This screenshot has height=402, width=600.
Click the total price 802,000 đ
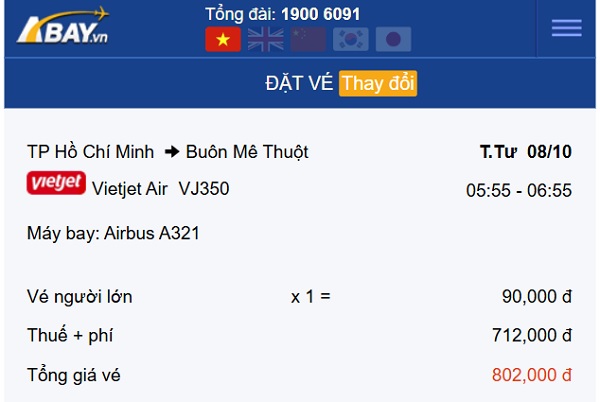click(x=531, y=375)
